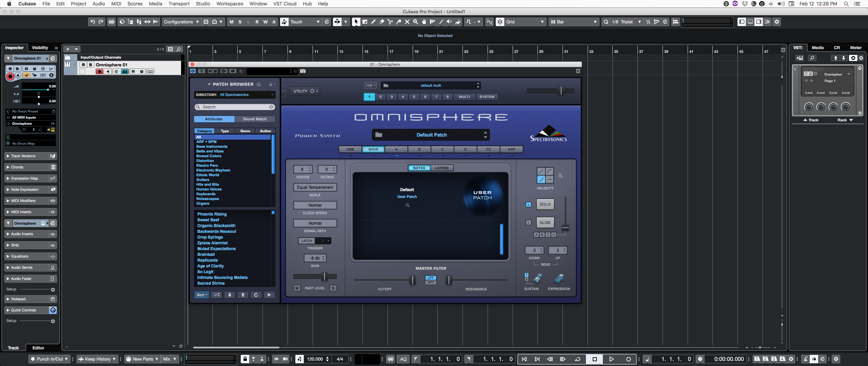This screenshot has height=366, width=868.
Task: Select the Erase tool
Action: pyautogui.click(x=382, y=22)
